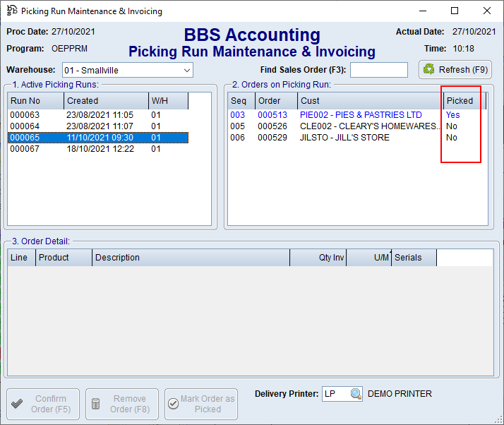The width and height of the screenshot is (504, 425).
Task: Click the Delivery Printer code field
Action: pos(335,394)
